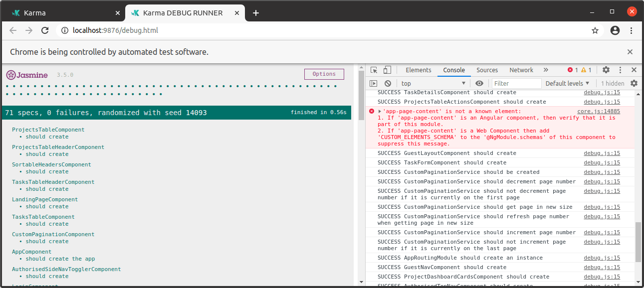
Task: Click the Jasmine logo icon
Action: coord(11,75)
